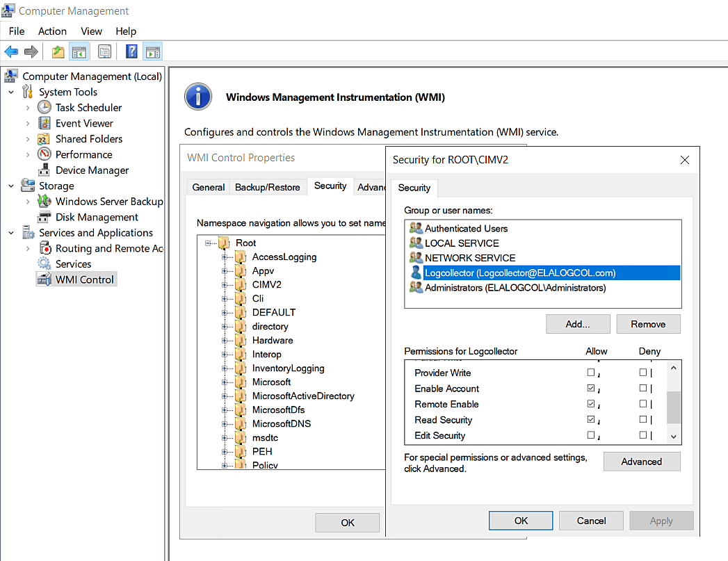Click the Windows Server Backup icon
Image resolution: width=728 pixels, height=561 pixels.
tap(44, 202)
